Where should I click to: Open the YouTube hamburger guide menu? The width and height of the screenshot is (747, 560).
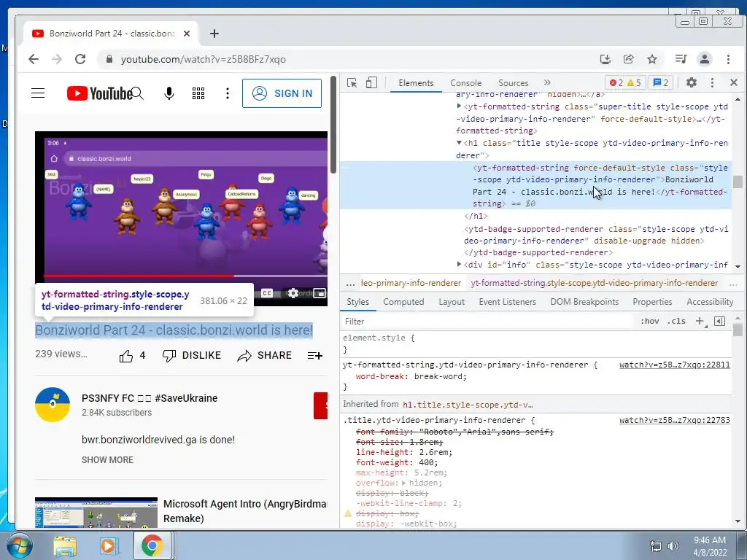(x=38, y=93)
